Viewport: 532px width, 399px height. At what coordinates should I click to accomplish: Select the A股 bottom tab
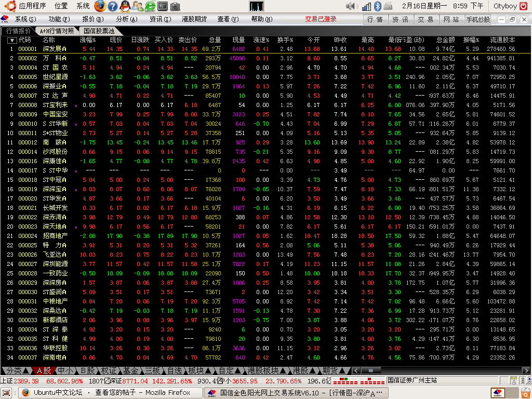tap(44, 370)
